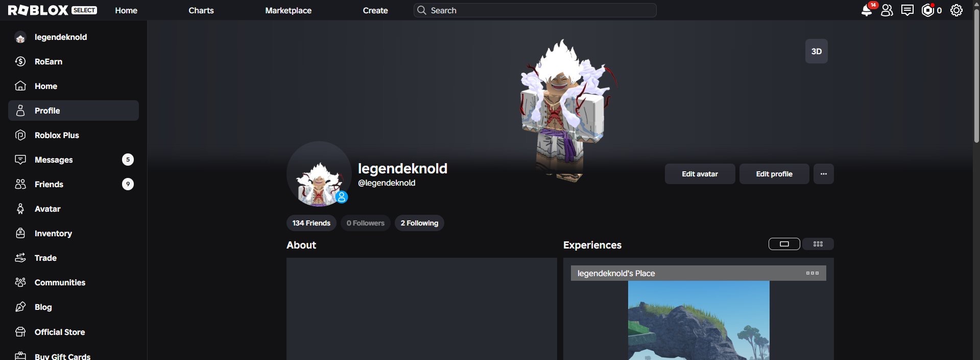The height and width of the screenshot is (360, 980).
Task: Click the blue presence badge on profile picture
Action: pos(342,197)
